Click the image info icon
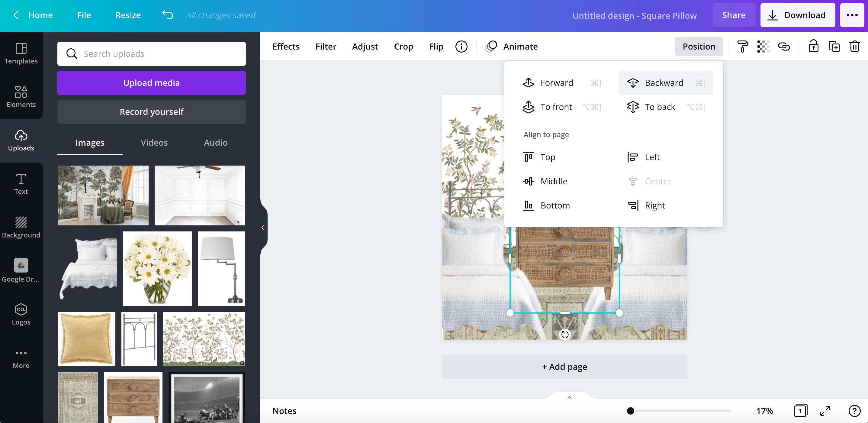Image resolution: width=868 pixels, height=423 pixels. pos(461,47)
